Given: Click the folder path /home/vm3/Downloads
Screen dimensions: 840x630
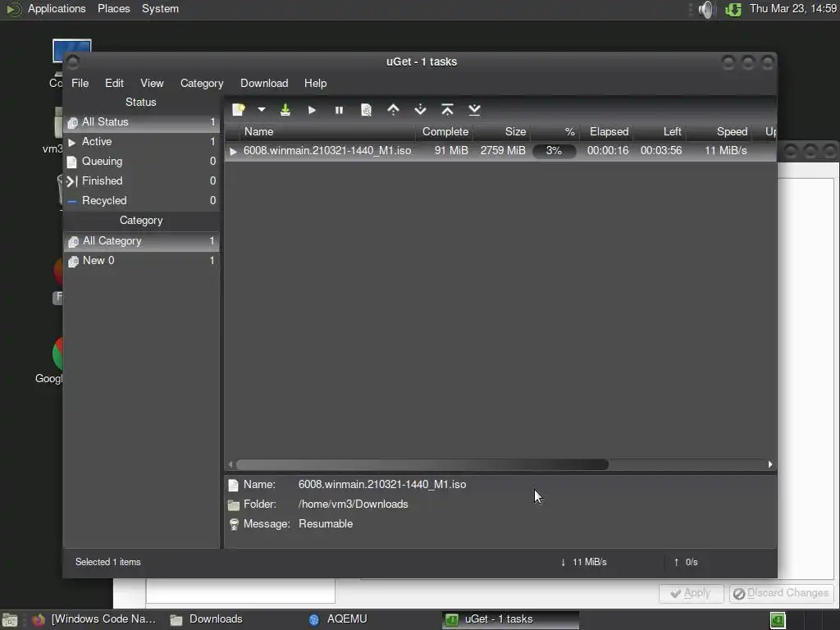Looking at the screenshot, I should coord(353,504).
